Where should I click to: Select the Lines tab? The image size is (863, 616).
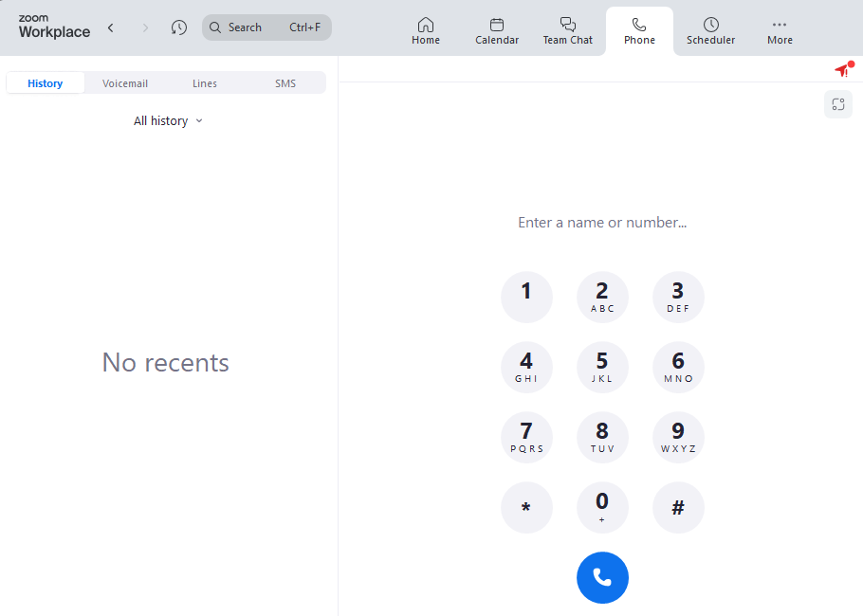click(205, 83)
